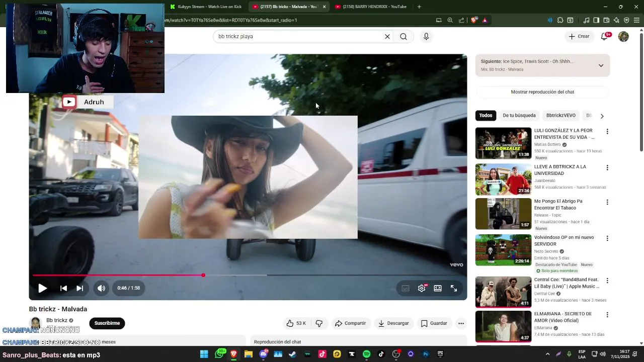Open the Windows Start menu
Image resolution: width=644 pixels, height=362 pixels.
[x=204, y=354]
